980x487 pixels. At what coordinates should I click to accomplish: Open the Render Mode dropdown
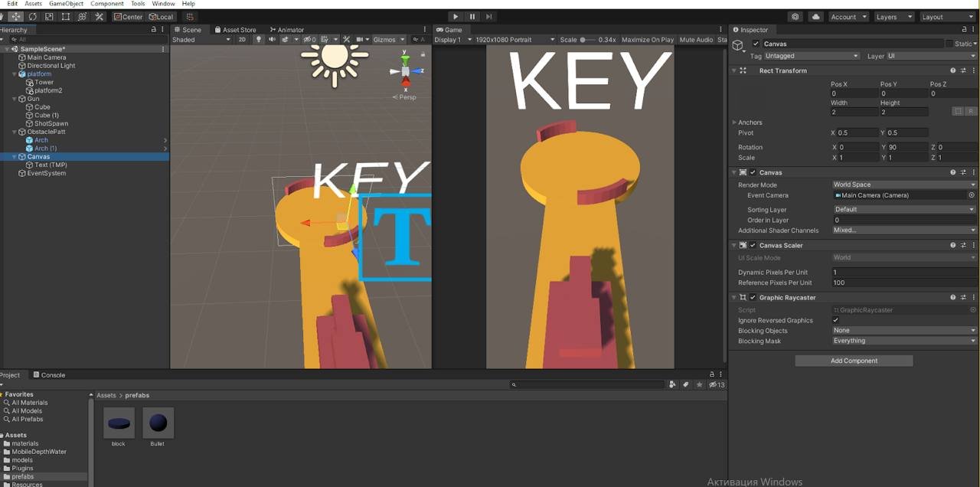pyautogui.click(x=904, y=185)
